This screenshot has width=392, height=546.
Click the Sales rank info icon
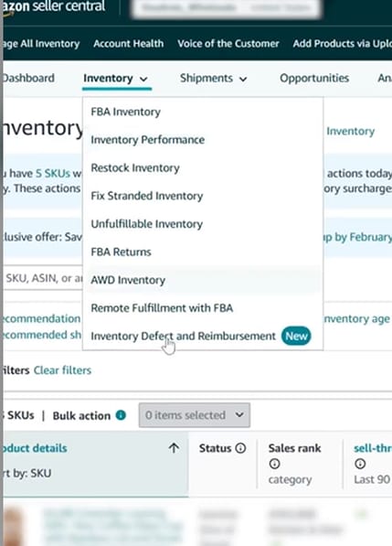pos(274,464)
